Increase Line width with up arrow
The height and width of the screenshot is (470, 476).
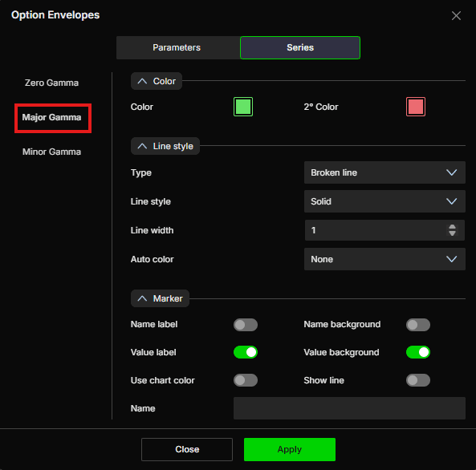452,227
